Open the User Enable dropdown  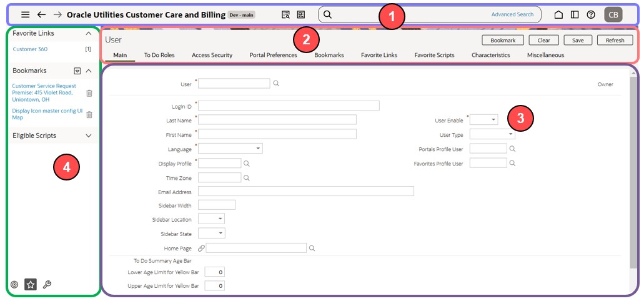coord(484,119)
